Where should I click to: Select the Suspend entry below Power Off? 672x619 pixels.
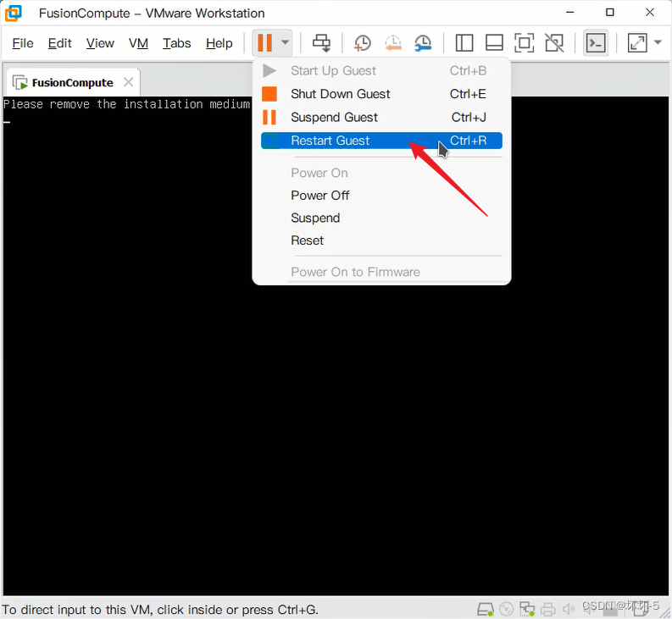coord(381,218)
